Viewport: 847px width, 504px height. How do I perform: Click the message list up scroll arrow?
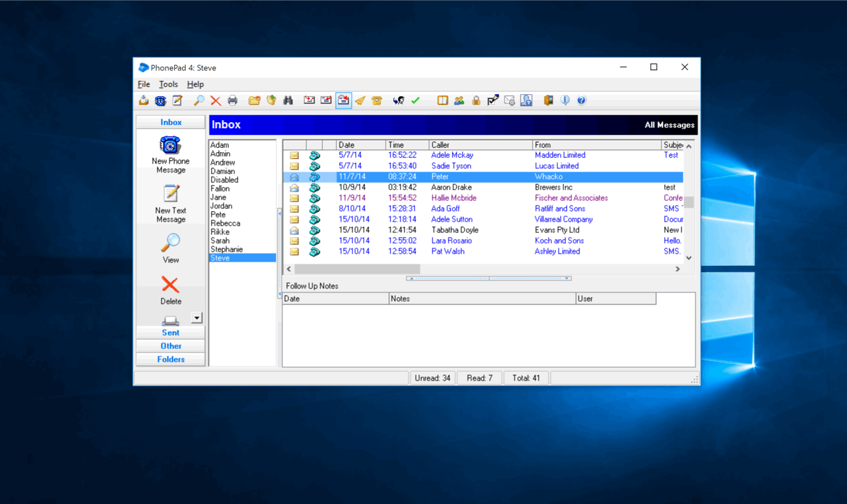click(x=689, y=146)
